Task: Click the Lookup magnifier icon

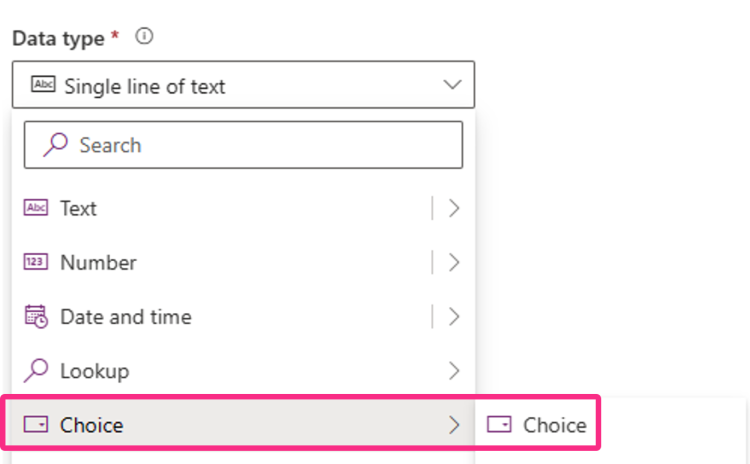Action: [x=36, y=371]
